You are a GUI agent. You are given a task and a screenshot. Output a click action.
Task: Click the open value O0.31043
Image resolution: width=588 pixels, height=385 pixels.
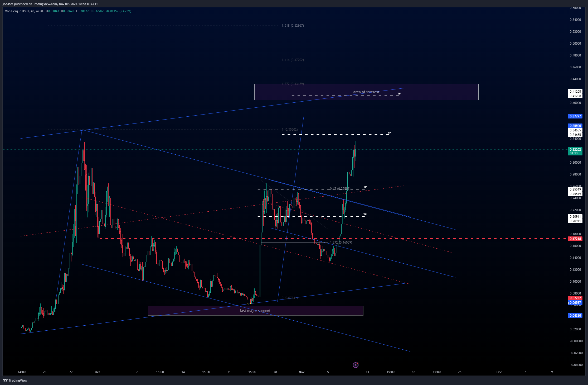click(x=52, y=11)
